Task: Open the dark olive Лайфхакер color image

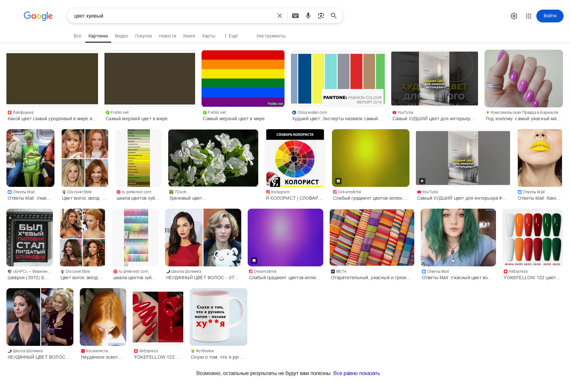Action: pos(52,79)
